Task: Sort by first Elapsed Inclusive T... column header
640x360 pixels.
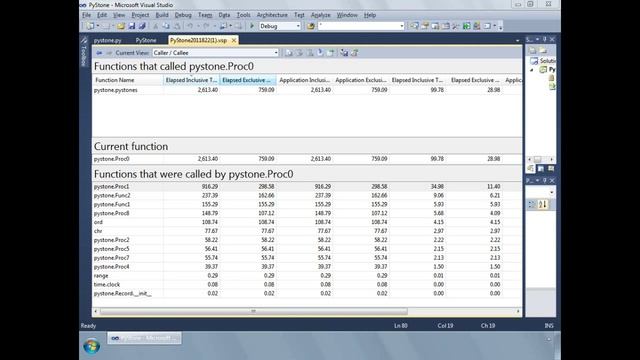Action: tap(191, 80)
